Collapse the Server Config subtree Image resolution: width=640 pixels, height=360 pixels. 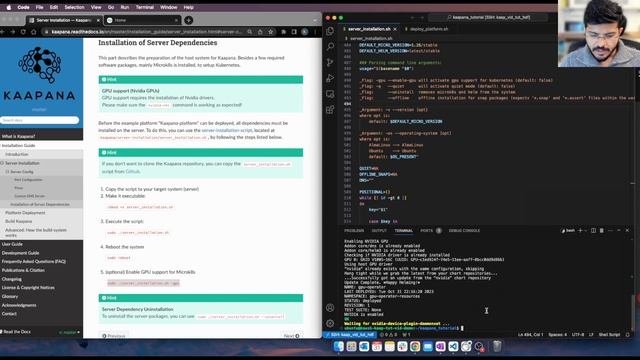click(7, 172)
